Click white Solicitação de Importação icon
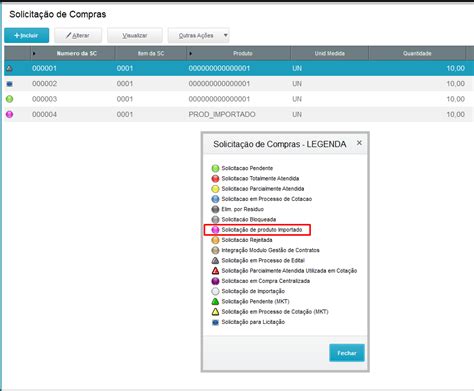Viewport: 474px width, 391px height. (215, 291)
